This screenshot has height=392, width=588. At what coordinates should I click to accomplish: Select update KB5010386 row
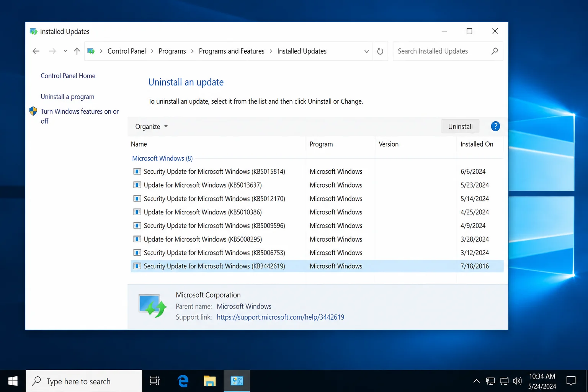(x=317, y=212)
